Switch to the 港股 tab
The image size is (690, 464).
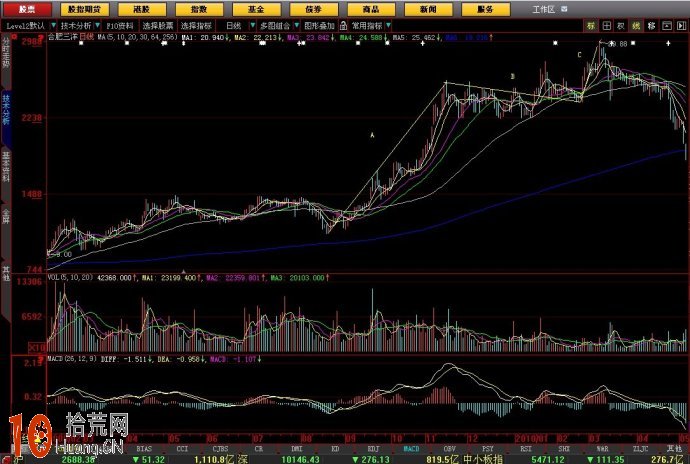click(x=142, y=9)
